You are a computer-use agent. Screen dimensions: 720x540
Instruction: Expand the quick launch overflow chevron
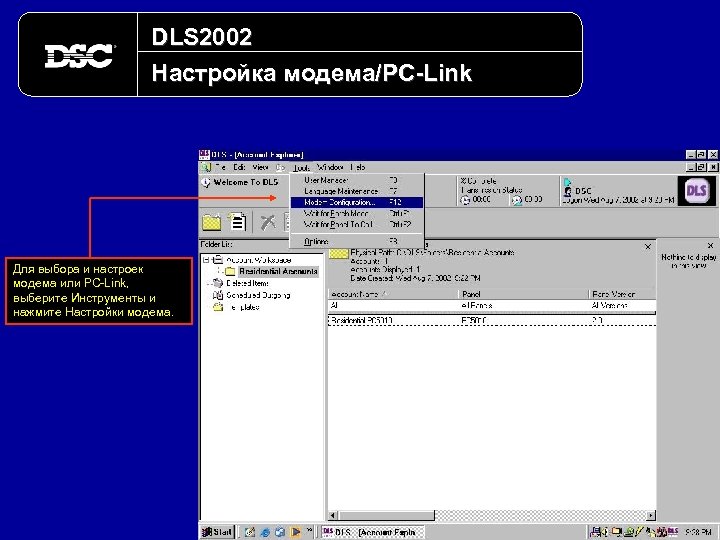click(309, 530)
